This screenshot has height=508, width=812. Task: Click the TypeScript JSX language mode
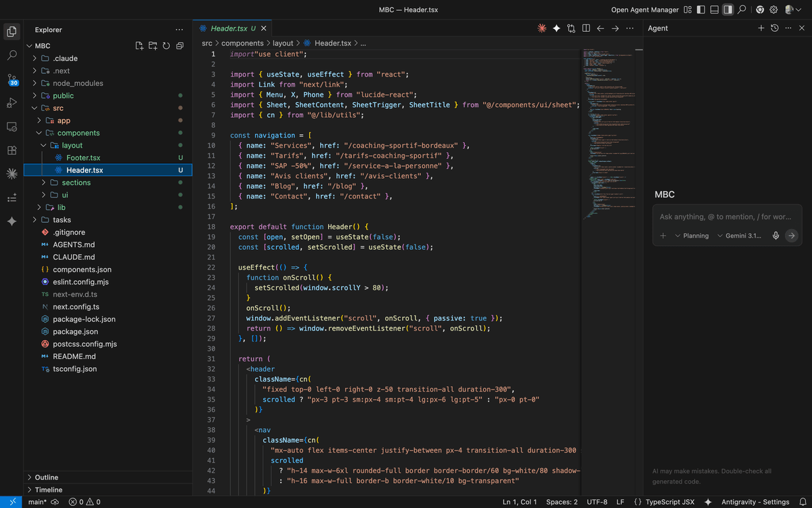(x=669, y=502)
